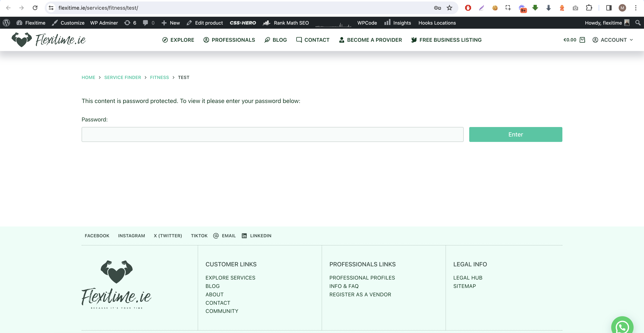
Task: Click the Password input field
Action: (272, 134)
